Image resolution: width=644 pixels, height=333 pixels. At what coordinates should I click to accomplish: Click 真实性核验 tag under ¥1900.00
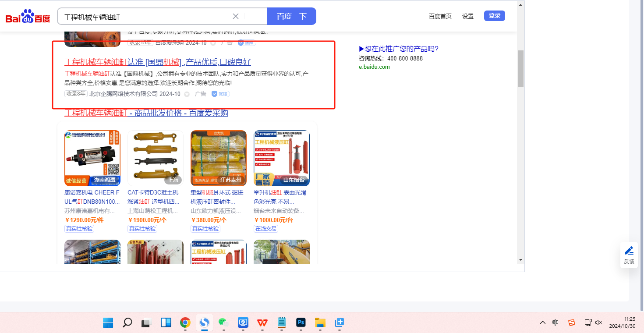[x=142, y=229]
